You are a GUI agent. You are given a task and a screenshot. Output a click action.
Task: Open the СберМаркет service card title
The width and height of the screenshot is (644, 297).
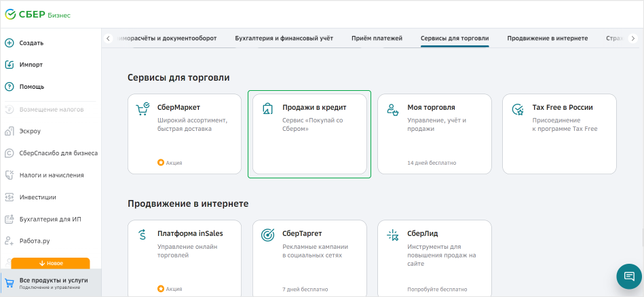pyautogui.click(x=178, y=108)
